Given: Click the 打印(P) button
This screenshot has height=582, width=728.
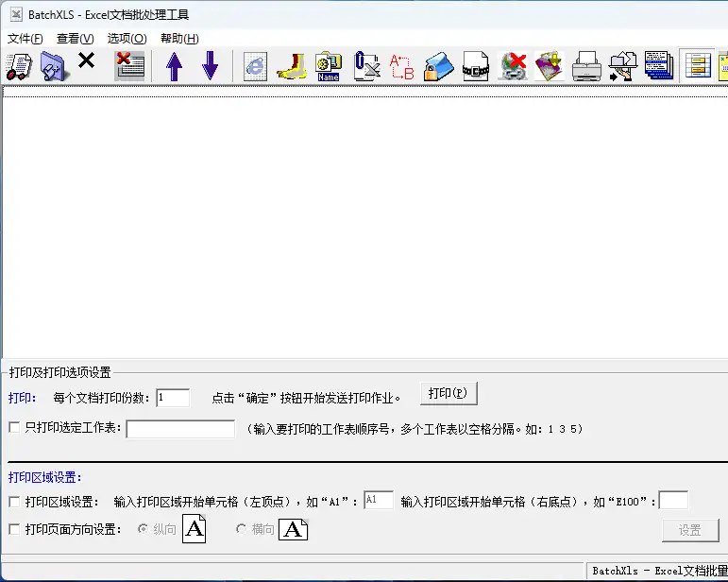Looking at the screenshot, I should (x=449, y=393).
